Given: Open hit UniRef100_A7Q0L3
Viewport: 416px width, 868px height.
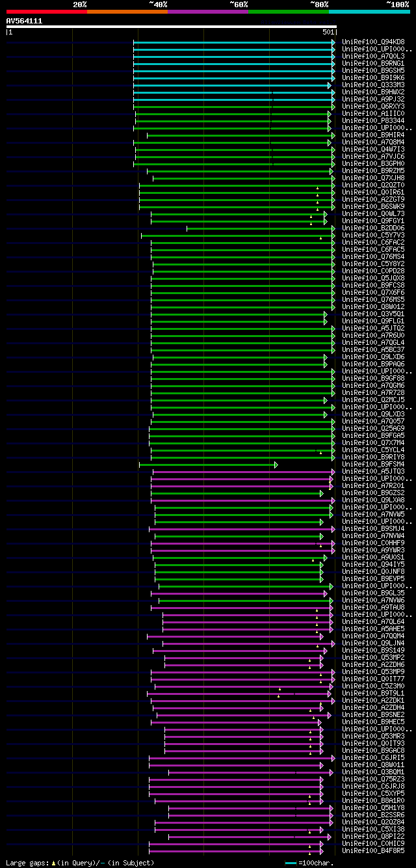Looking at the screenshot, I should (373, 56).
